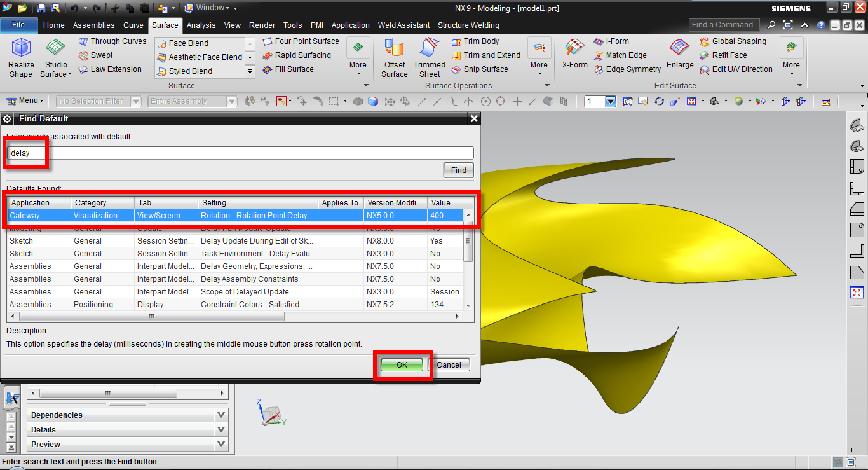Screen dimensions: 868x470
Task: Select the Trimmed Sheet tool
Action: tap(430, 58)
